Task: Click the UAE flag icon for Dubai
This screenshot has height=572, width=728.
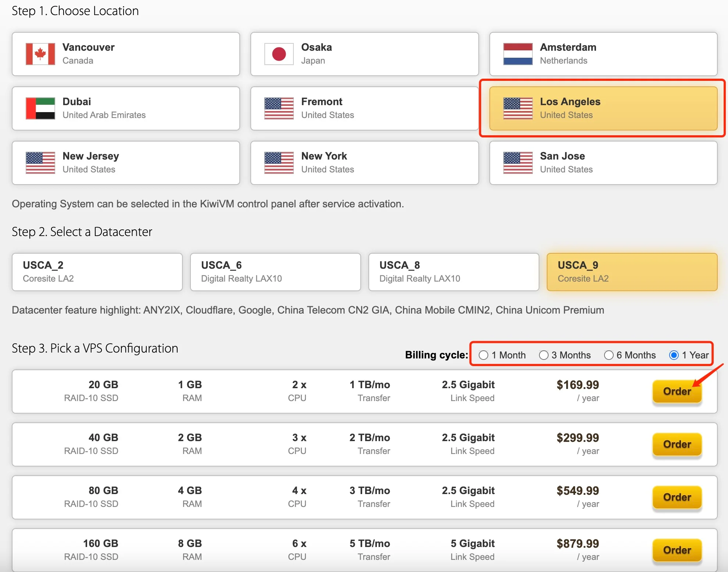Action: coord(40,108)
